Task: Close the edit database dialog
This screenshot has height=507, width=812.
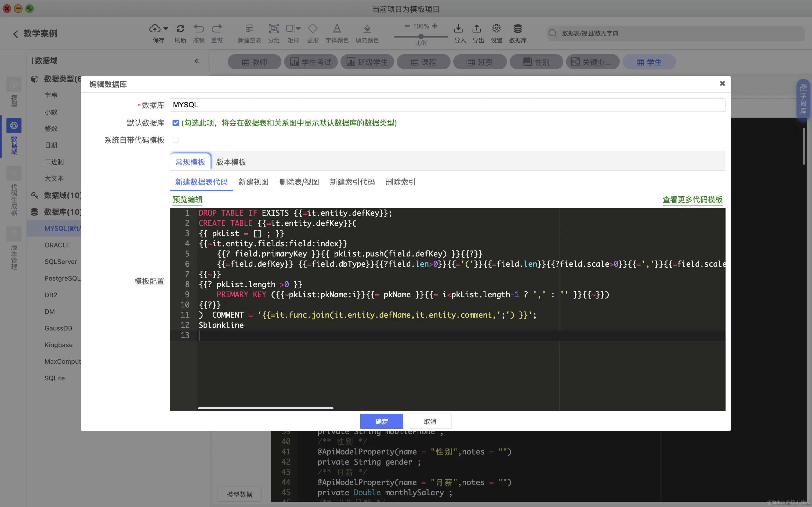Action: [722, 83]
